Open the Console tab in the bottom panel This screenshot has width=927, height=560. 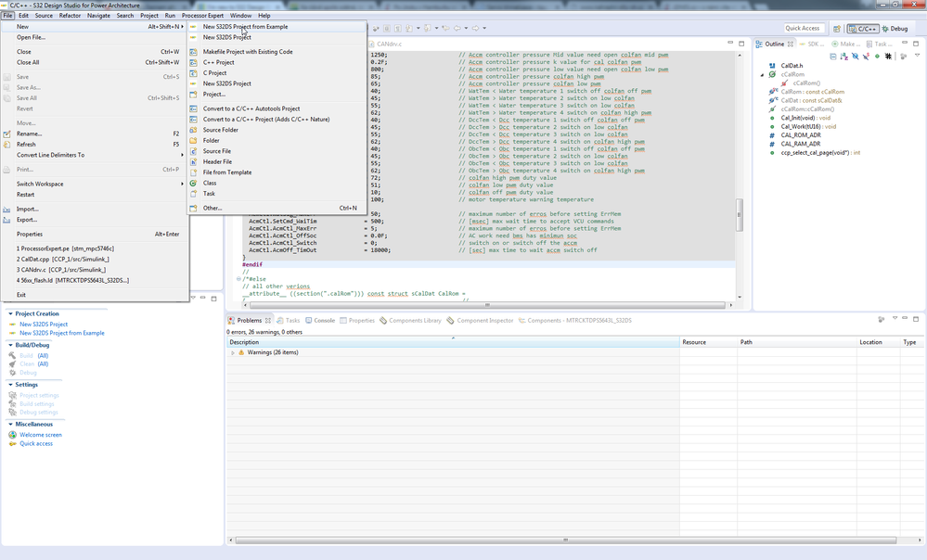(323, 320)
